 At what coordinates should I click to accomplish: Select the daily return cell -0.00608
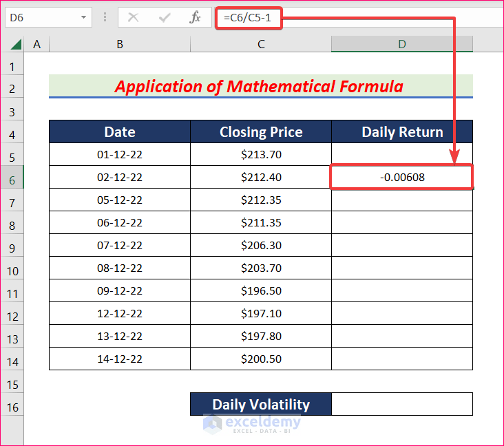(x=402, y=177)
